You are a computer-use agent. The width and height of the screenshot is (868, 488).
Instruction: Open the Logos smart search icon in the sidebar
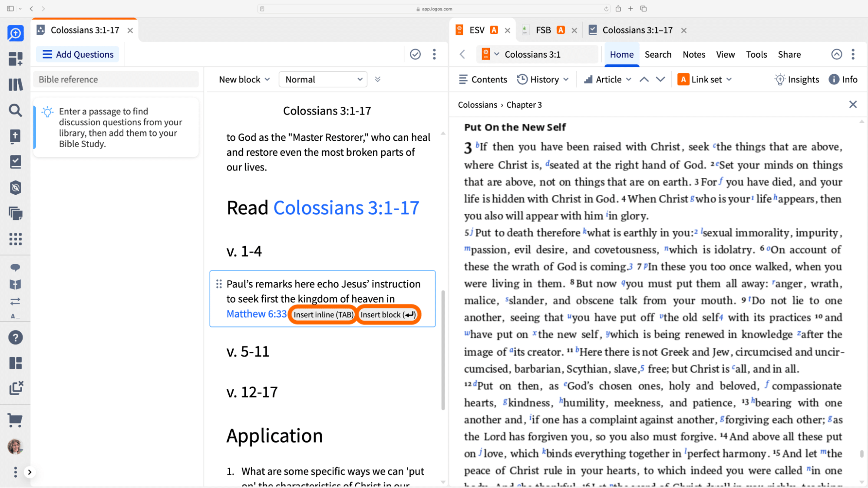click(15, 33)
